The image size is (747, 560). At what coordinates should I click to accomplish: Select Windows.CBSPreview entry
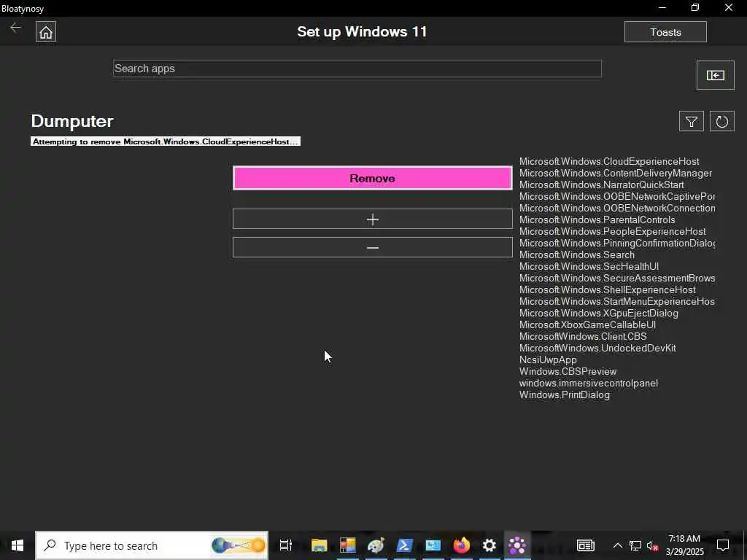pyautogui.click(x=568, y=371)
